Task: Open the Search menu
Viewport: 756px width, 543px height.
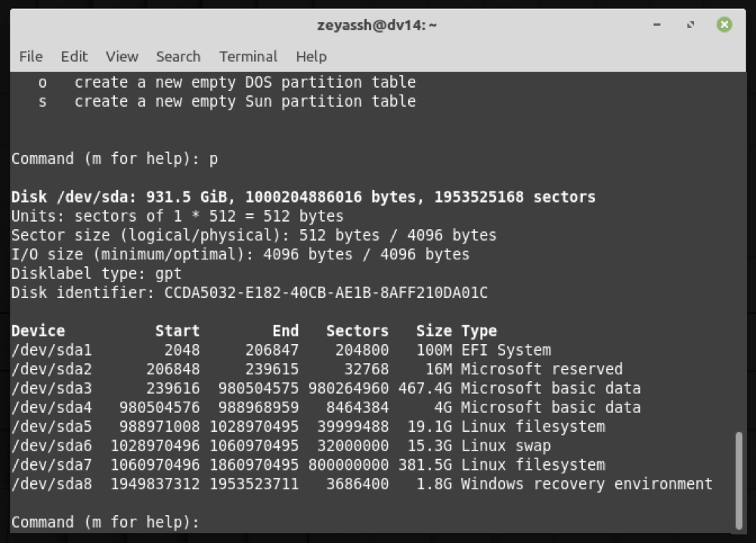Action: click(178, 57)
